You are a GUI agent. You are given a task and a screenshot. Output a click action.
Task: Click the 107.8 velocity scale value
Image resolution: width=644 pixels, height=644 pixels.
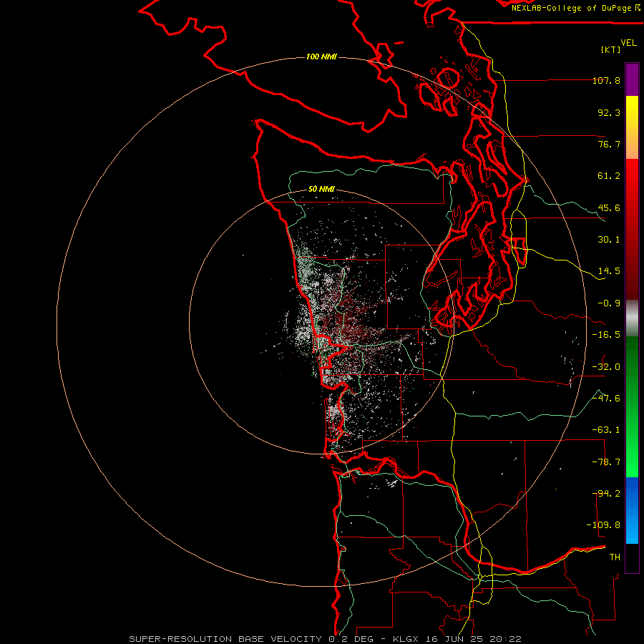point(606,80)
